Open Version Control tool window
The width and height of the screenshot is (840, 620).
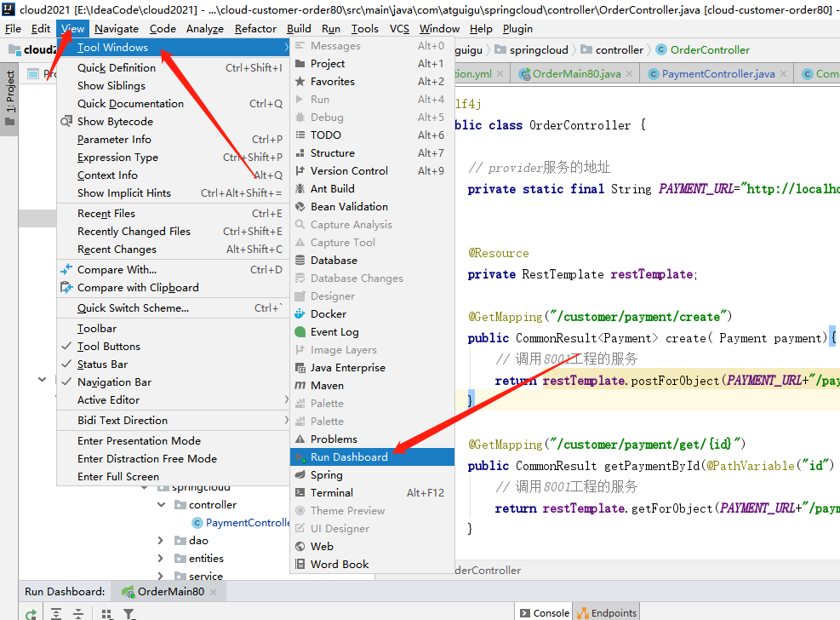coord(372,171)
